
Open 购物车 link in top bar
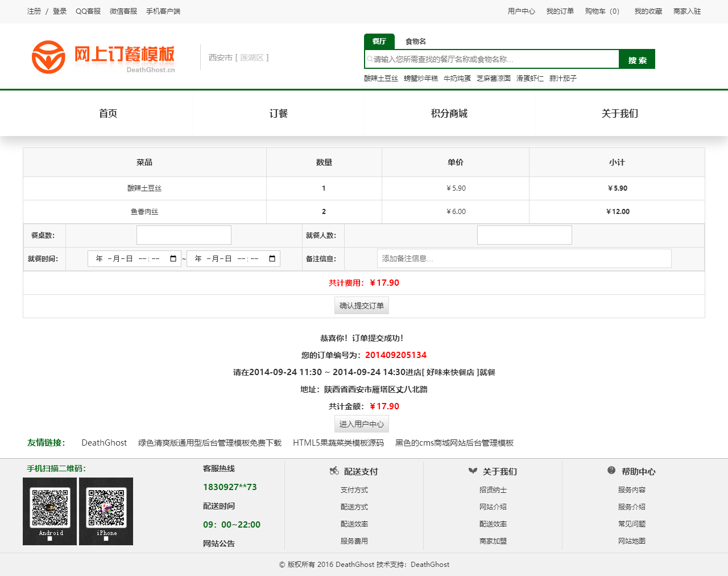click(x=602, y=11)
